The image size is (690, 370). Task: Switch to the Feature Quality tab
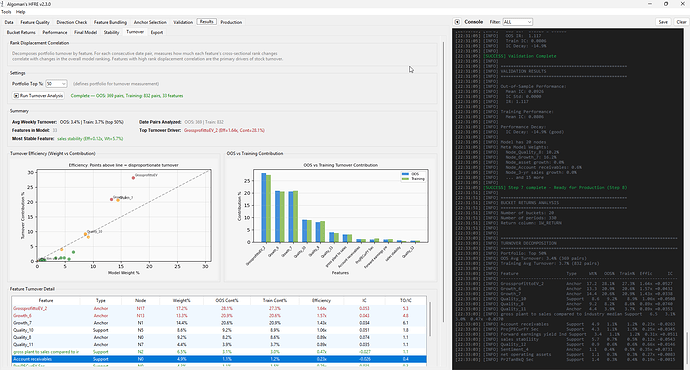coord(35,22)
